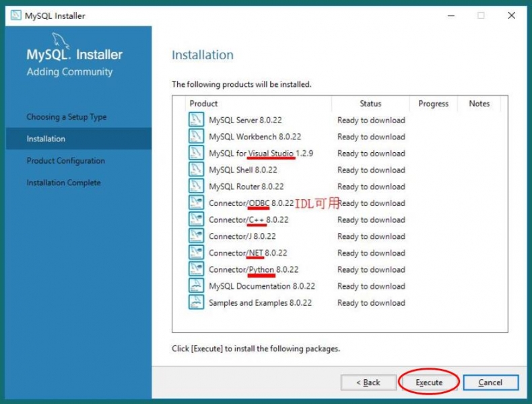The width and height of the screenshot is (532, 404).
Task: Select the MySQL Documentation 8.0.22 icon
Action: pos(196,286)
